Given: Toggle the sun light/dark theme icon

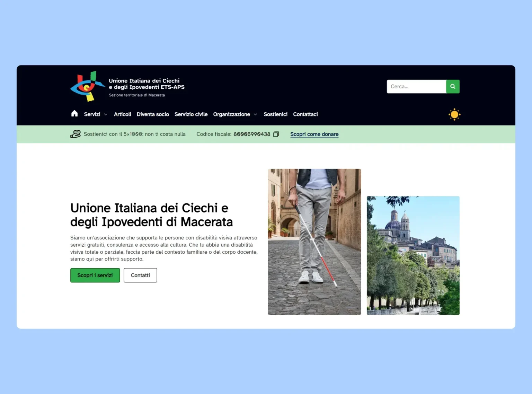Looking at the screenshot, I should pyautogui.click(x=454, y=114).
